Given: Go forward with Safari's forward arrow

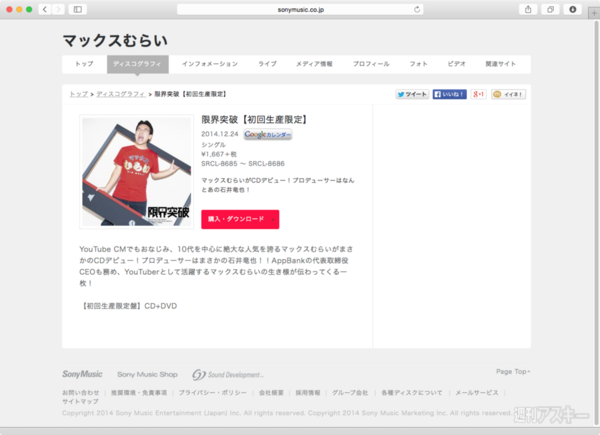Looking at the screenshot, I should point(58,9).
